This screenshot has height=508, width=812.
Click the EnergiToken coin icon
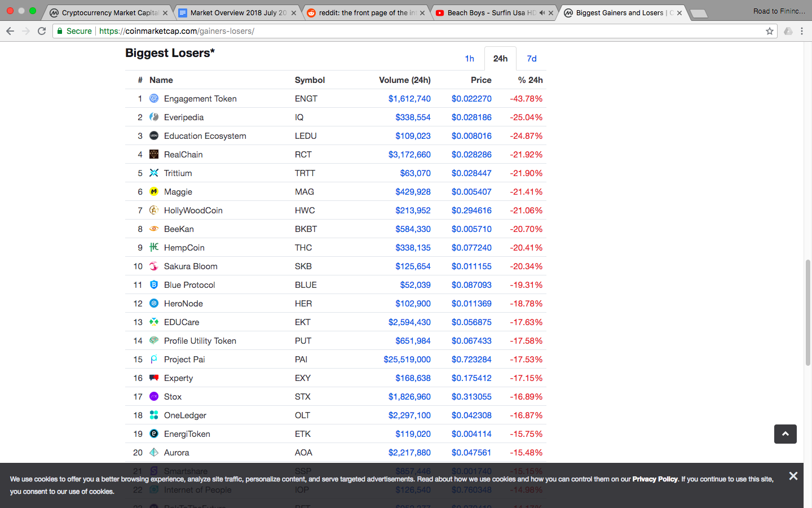(154, 433)
